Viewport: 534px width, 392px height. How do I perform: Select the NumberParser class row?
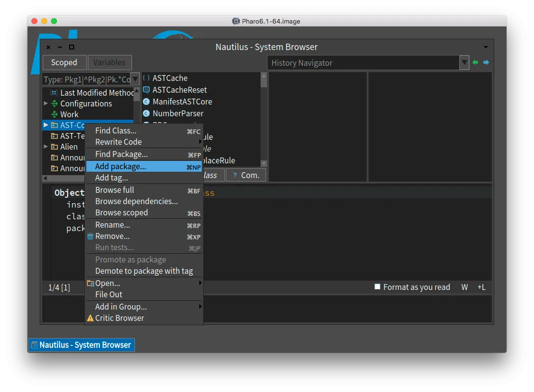point(201,113)
